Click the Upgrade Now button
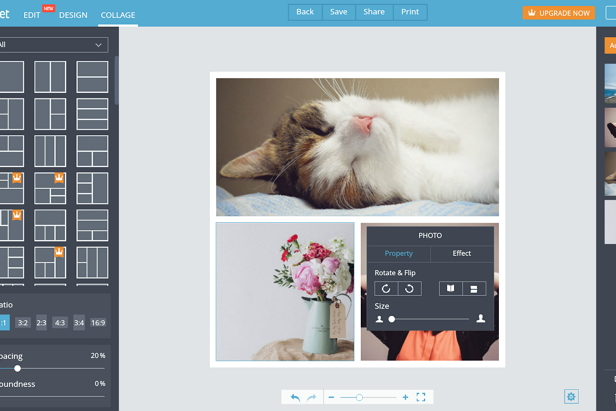Image resolution: width=616 pixels, height=411 pixels. 558,13
